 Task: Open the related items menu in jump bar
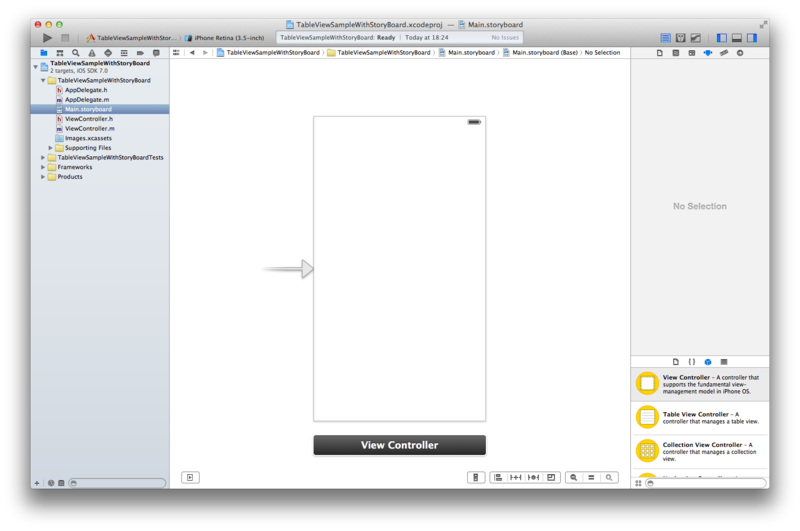[x=176, y=53]
